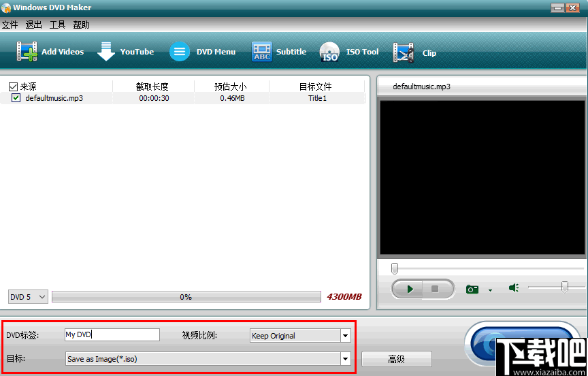Image resolution: width=588 pixels, height=376 pixels.
Task: Click the 预估大小 column header
Action: click(230, 87)
